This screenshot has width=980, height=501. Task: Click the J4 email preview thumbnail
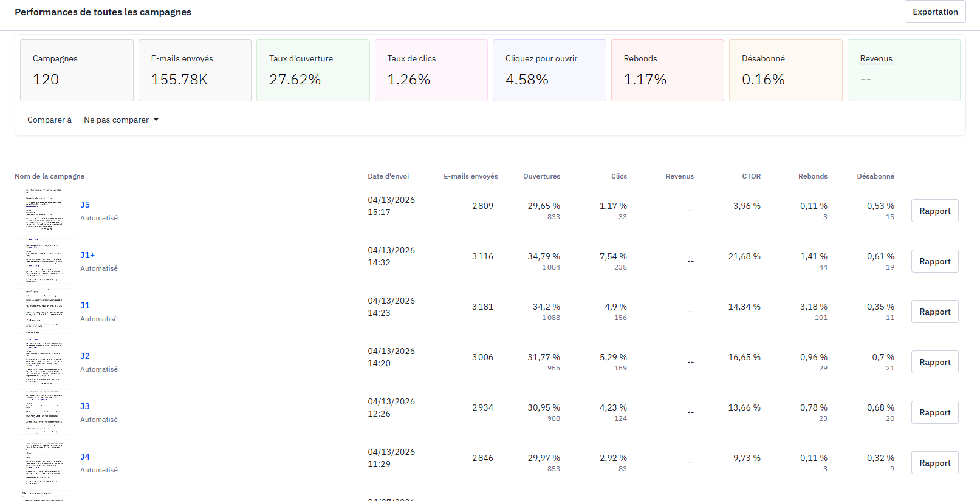[x=45, y=462]
